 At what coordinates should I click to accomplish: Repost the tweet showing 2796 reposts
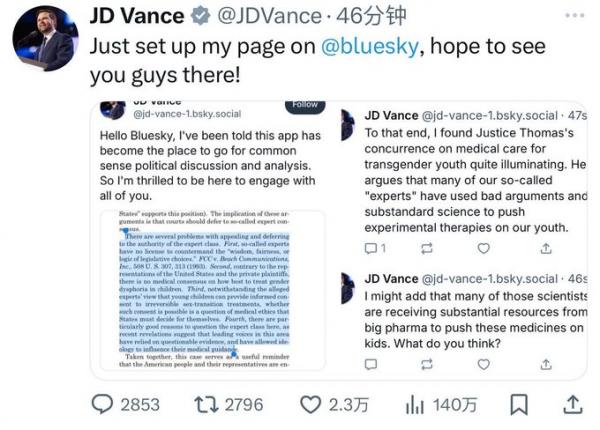coord(206,404)
